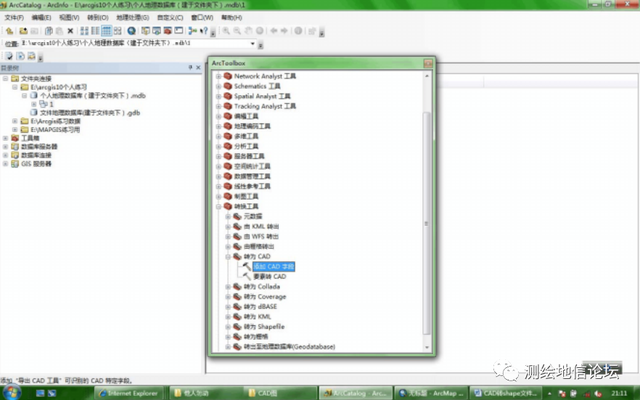
Task: Expand the 转为 Coverage toolset
Action: pos(228,297)
